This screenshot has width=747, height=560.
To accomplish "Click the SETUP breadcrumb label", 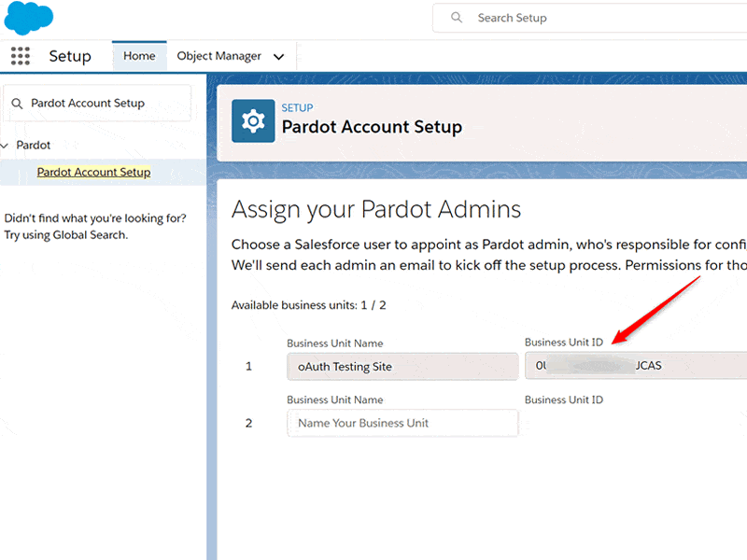I will click(297, 108).
